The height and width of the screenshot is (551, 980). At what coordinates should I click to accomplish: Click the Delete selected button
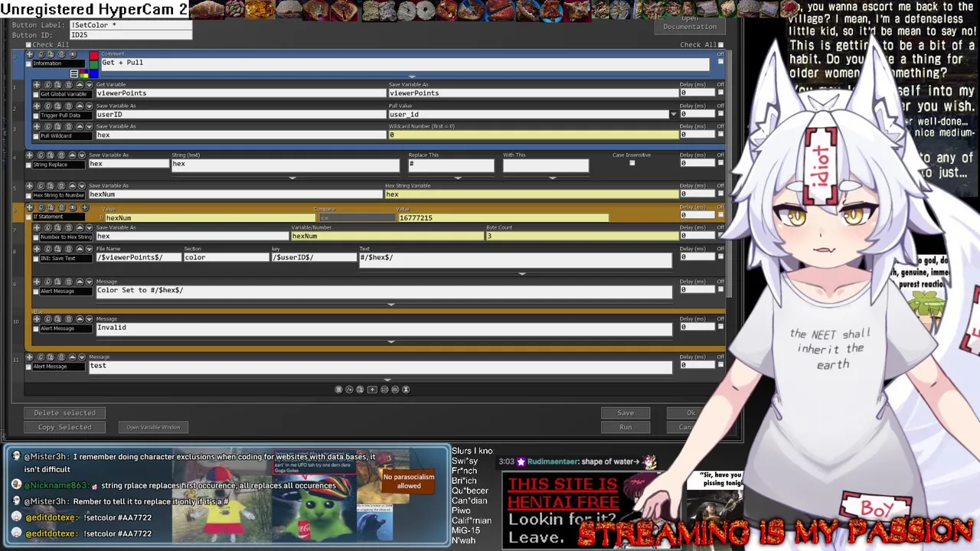coord(64,412)
